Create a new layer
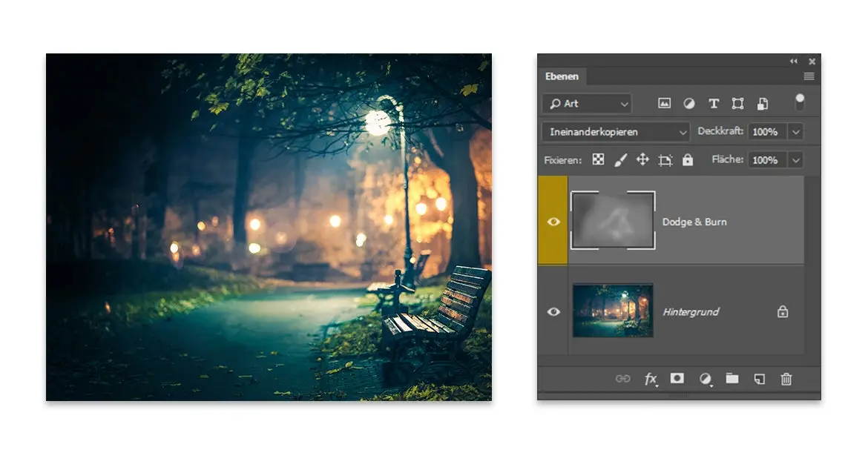This screenshot has width=868, height=470. [x=758, y=379]
